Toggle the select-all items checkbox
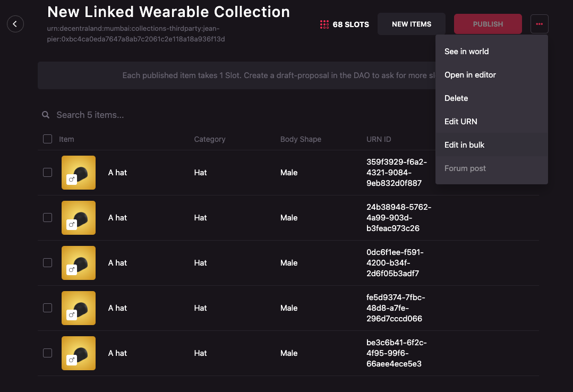Image resolution: width=573 pixels, height=392 pixels. click(x=47, y=139)
